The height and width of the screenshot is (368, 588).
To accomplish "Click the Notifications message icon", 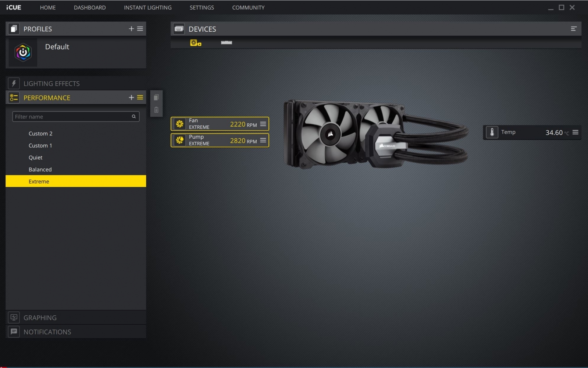I will coord(14,332).
